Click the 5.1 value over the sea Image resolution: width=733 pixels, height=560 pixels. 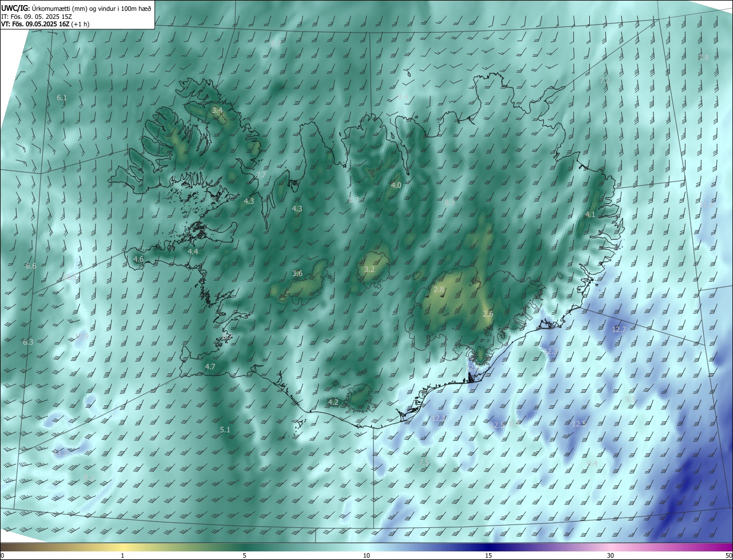[225, 429]
